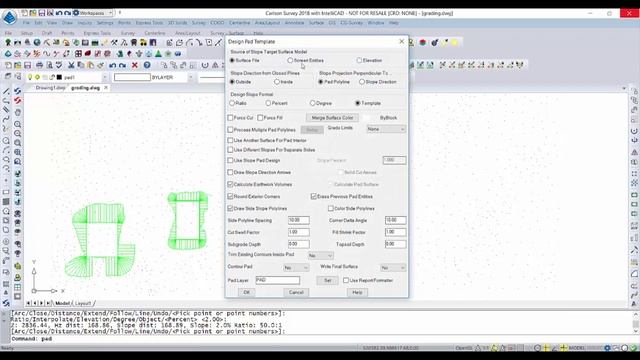Image resolution: width=640 pixels, height=360 pixels.
Task: Check Process Multiple Pad Polylines
Action: [x=230, y=130]
